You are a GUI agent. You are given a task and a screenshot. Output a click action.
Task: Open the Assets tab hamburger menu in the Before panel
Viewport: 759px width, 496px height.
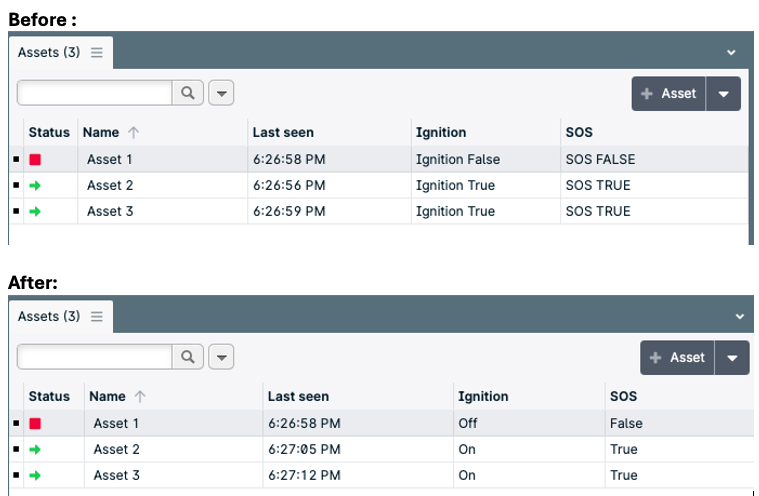[97, 52]
